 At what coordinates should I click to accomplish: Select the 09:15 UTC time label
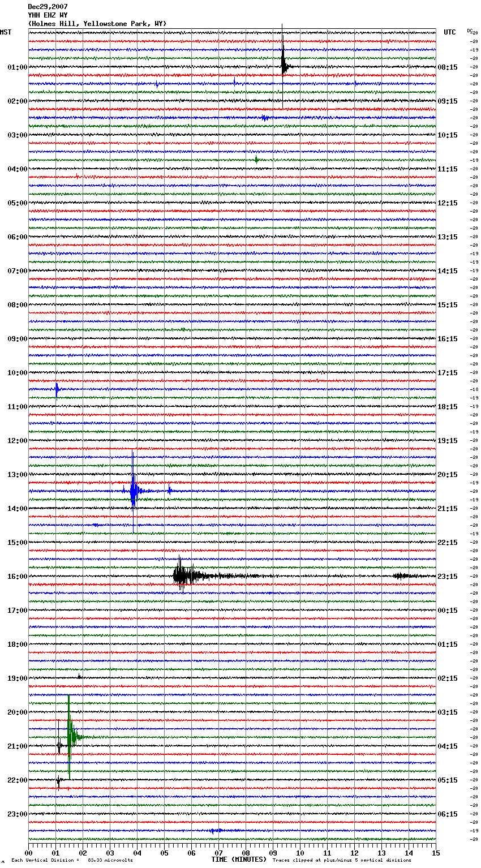click(x=448, y=101)
